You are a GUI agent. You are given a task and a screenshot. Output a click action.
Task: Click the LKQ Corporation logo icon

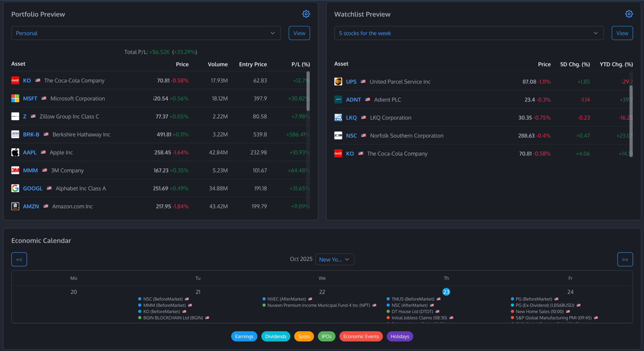pyautogui.click(x=338, y=117)
